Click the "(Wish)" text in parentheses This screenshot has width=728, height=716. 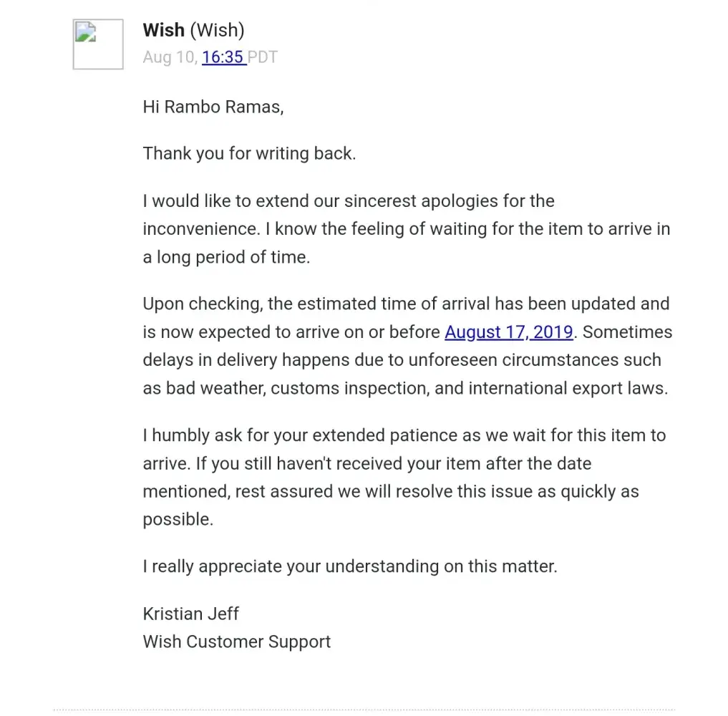tap(218, 30)
